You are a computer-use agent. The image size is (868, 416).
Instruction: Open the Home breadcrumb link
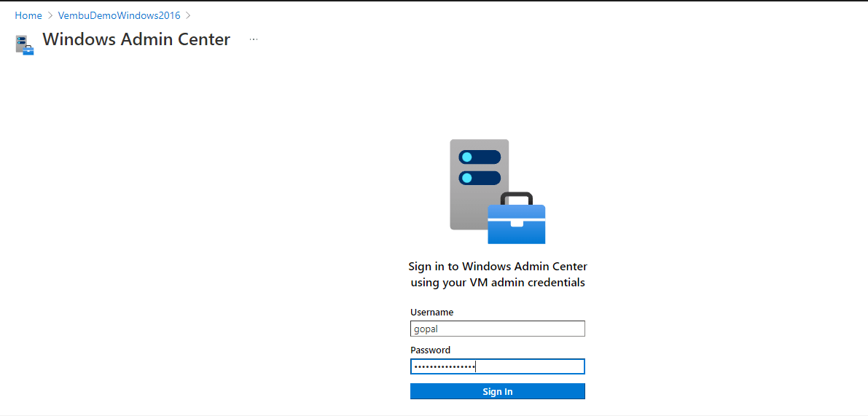[28, 15]
